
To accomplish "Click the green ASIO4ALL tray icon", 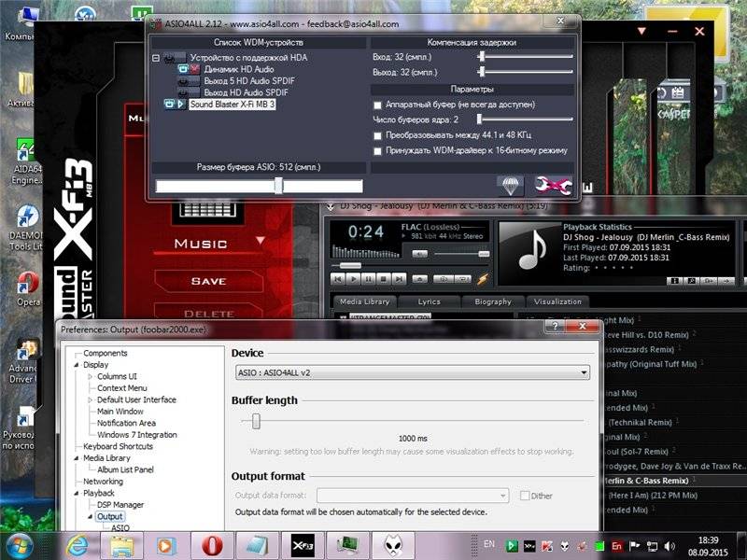I will point(512,546).
